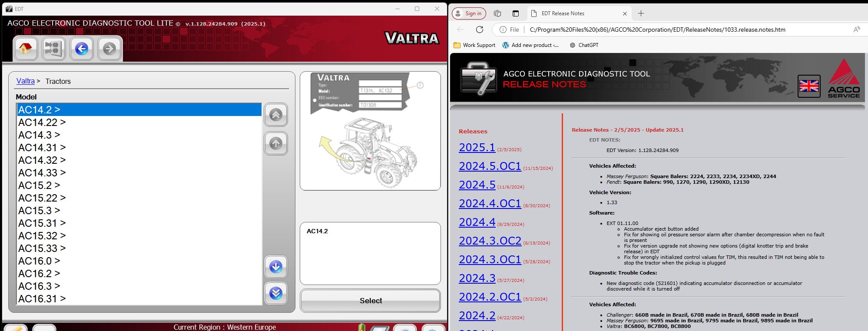Screen dimensions: 868x331
Task: Open release 2024.5.OC1 notes
Action: 490,166
